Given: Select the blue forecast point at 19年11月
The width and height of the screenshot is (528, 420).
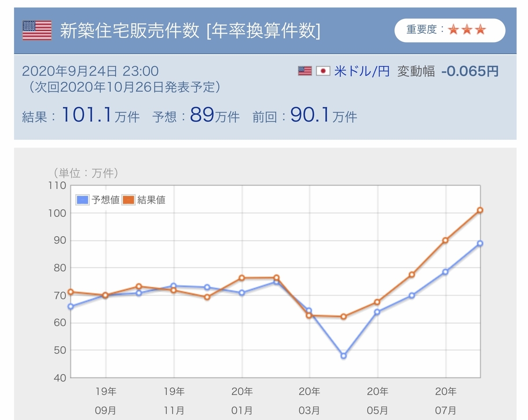Looking at the screenshot, I should click(x=173, y=286).
